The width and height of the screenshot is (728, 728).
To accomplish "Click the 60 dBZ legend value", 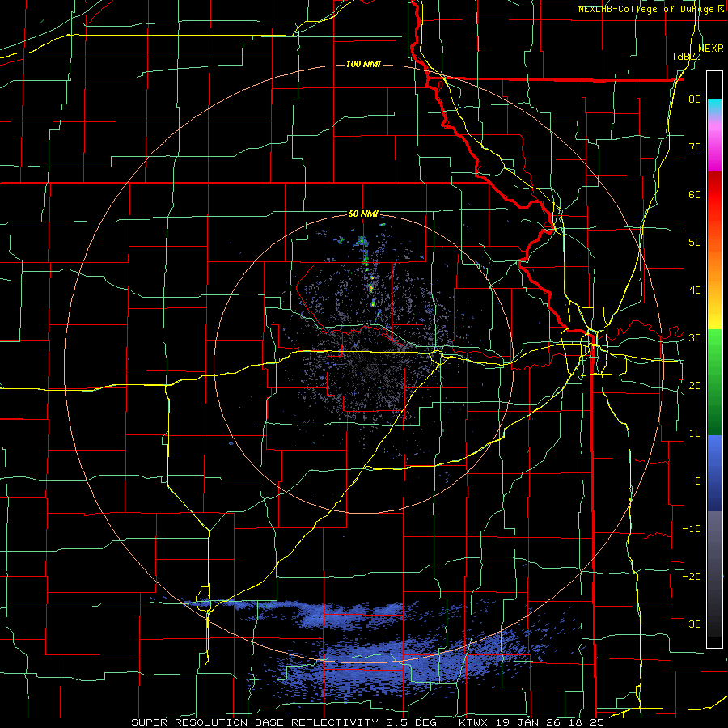I will 695,194.
